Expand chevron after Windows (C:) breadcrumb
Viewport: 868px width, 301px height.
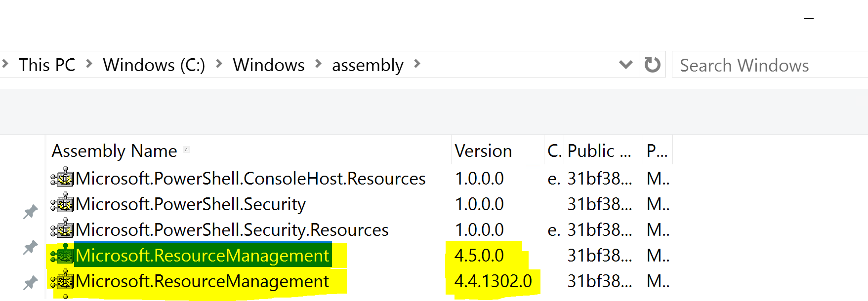pyautogui.click(x=219, y=64)
